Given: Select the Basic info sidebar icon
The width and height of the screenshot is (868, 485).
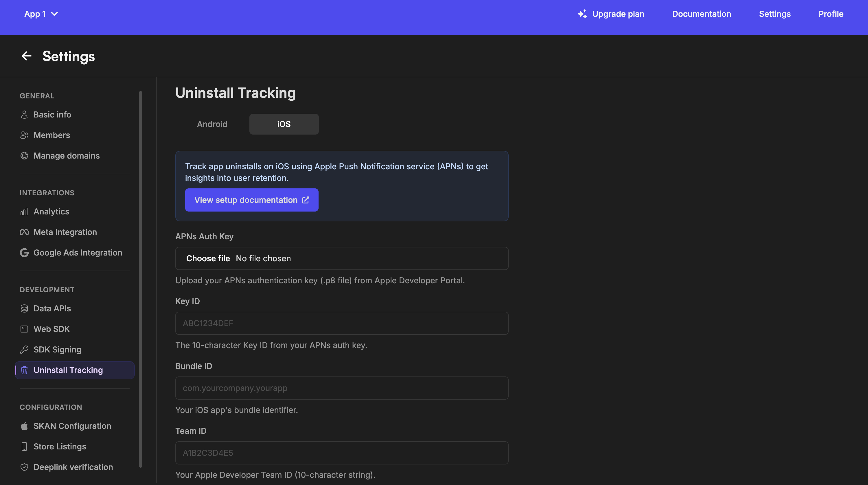Looking at the screenshot, I should 24,115.
